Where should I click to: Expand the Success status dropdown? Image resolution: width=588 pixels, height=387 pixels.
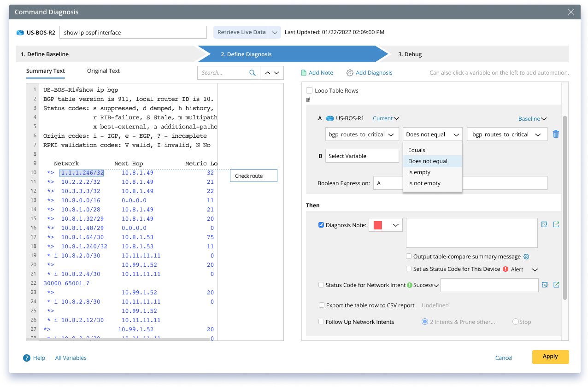[x=437, y=286]
